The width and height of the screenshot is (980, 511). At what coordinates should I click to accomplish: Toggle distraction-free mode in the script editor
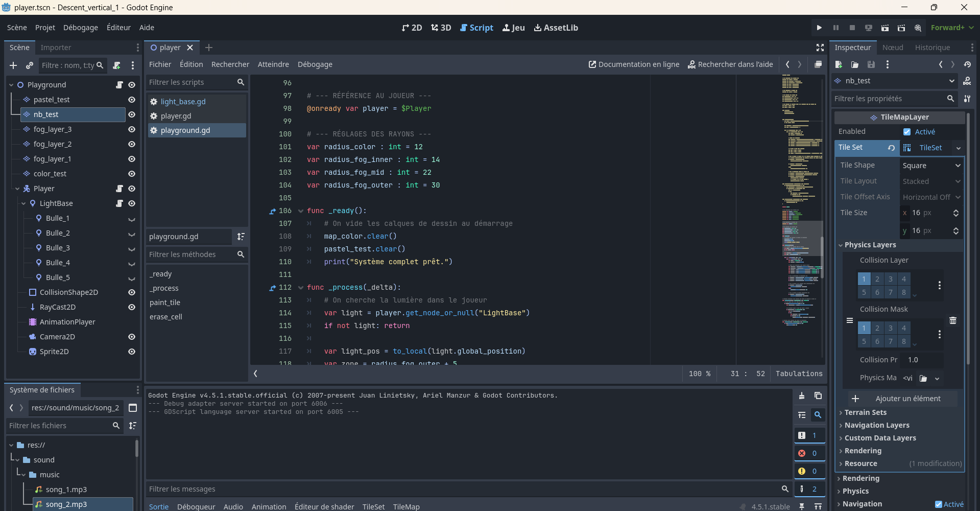(x=820, y=48)
